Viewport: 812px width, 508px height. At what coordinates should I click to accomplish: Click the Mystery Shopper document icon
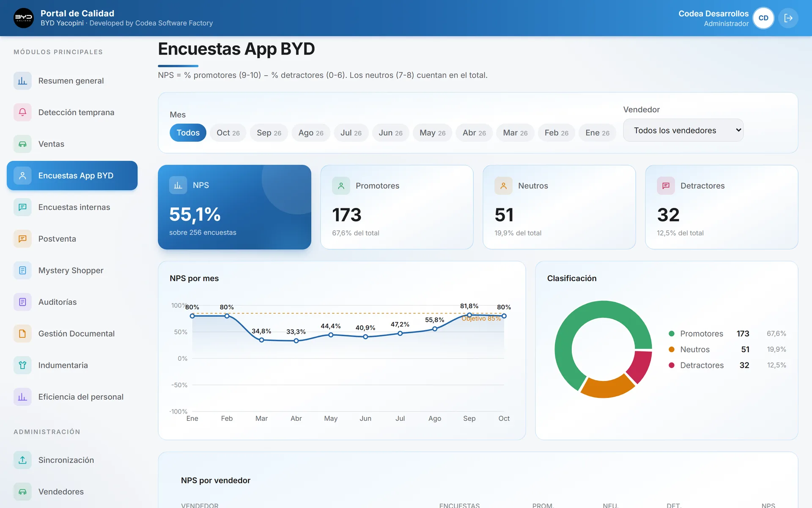pos(22,270)
